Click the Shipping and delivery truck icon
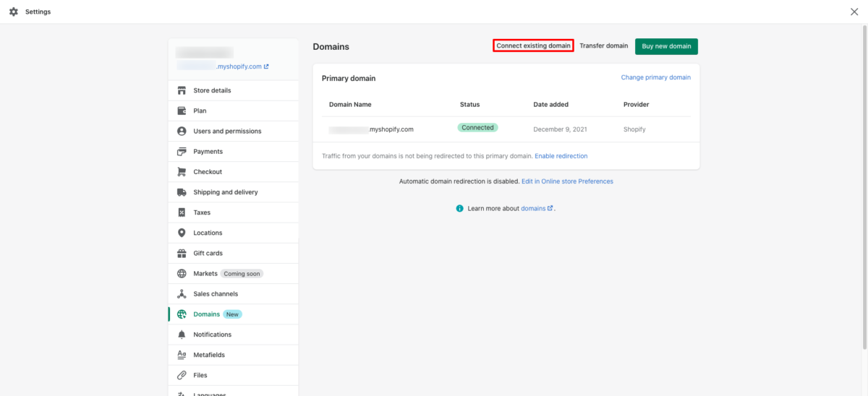The width and height of the screenshot is (868, 396). pos(182,192)
